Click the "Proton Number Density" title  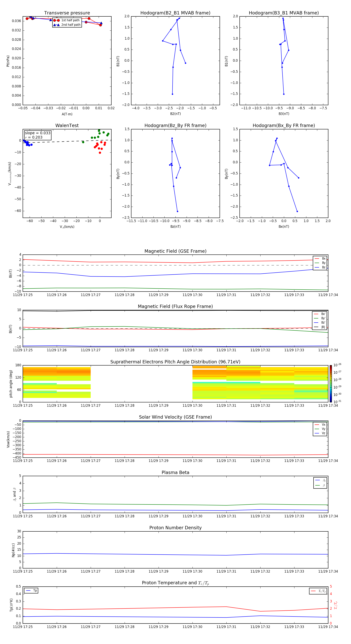coord(175,528)
